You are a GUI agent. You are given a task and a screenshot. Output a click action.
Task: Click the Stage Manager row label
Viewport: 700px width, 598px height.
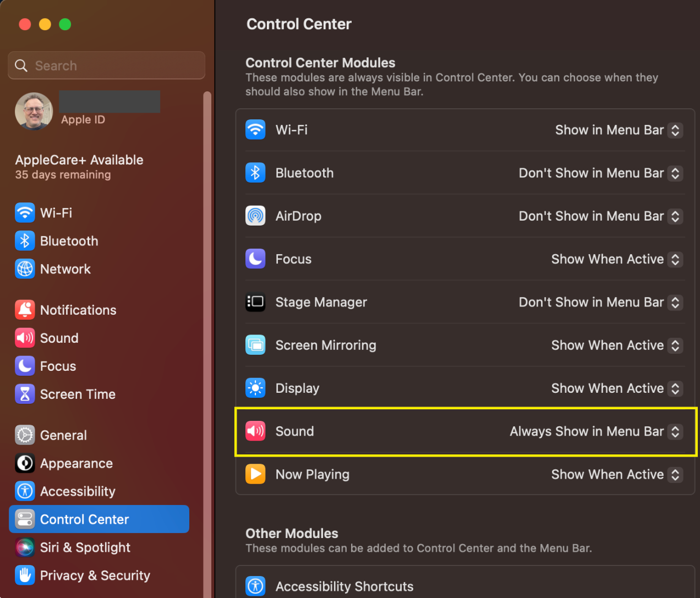[x=321, y=302]
